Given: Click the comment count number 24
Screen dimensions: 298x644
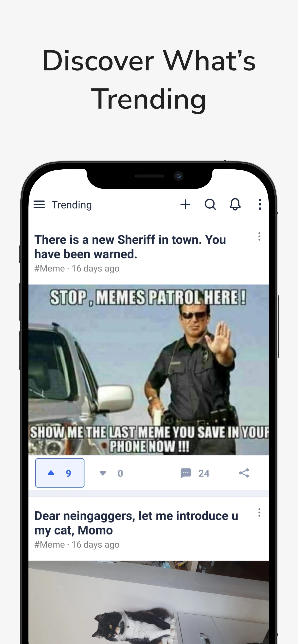Looking at the screenshot, I should point(204,473).
